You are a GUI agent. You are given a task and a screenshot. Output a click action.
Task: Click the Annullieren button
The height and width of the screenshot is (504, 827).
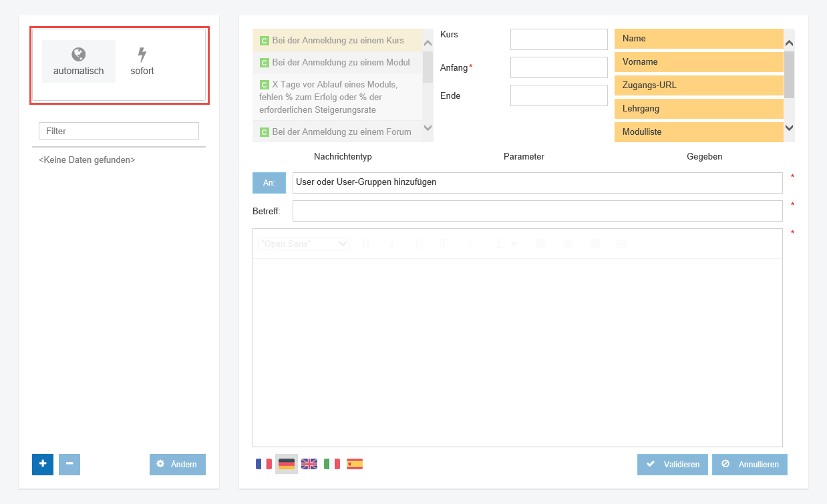pos(750,465)
